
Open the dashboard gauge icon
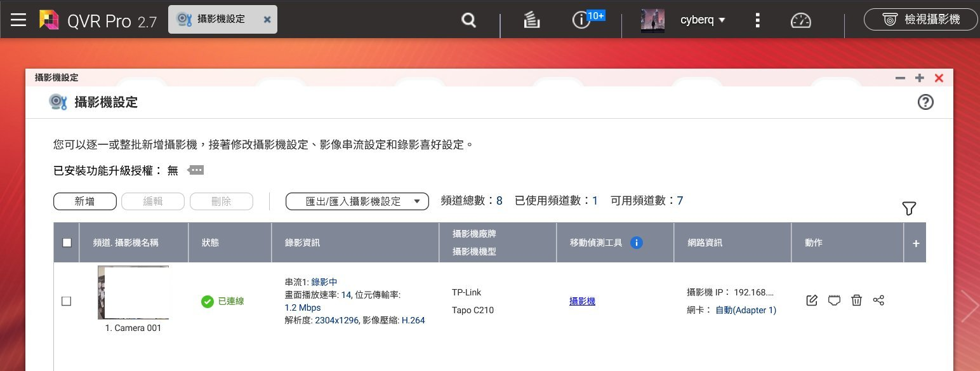coord(800,20)
